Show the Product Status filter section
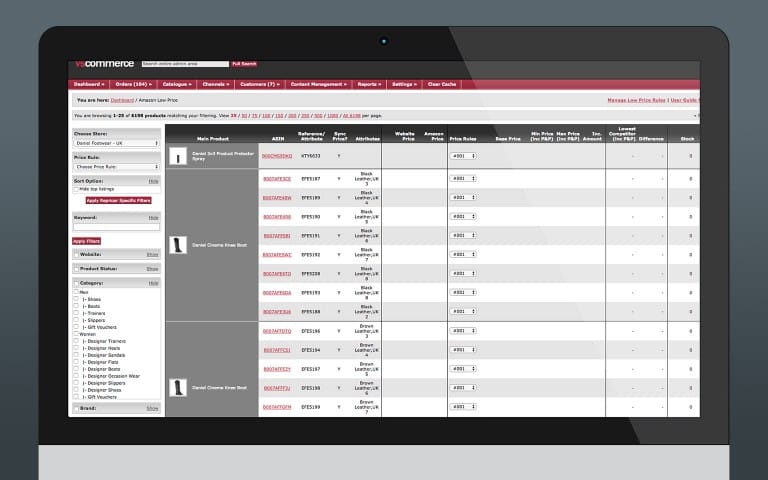768x480 pixels. (153, 268)
